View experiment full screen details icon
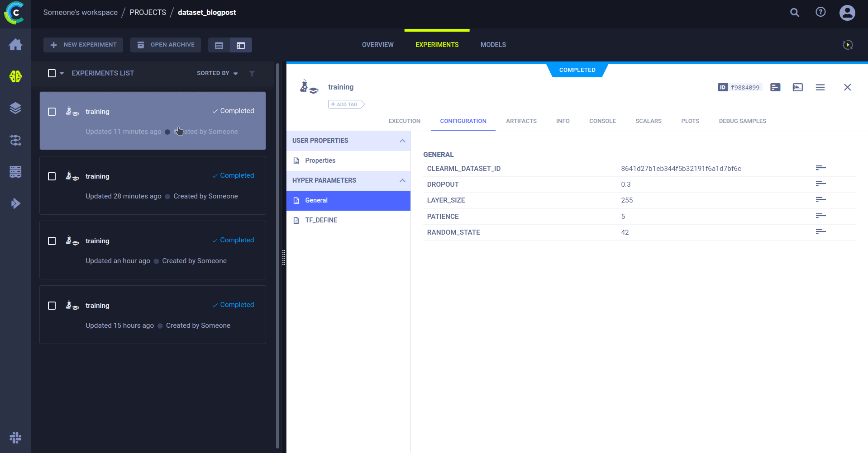 [x=798, y=87]
